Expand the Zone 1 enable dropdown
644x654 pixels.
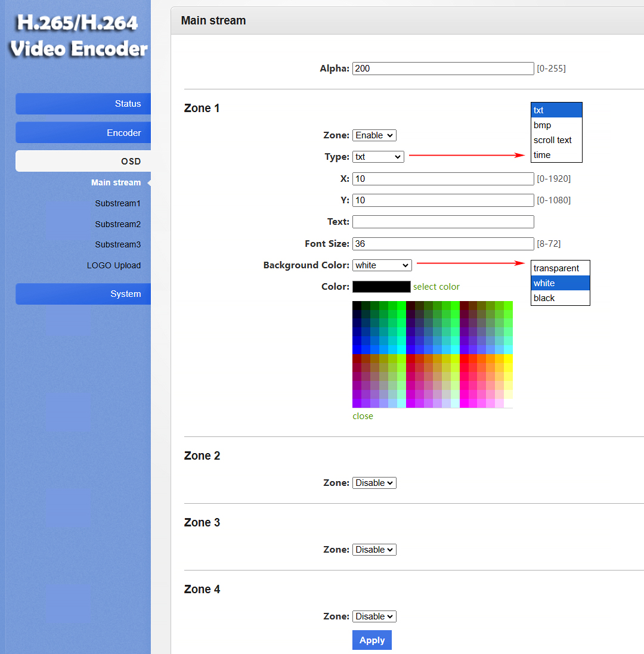[x=374, y=135]
